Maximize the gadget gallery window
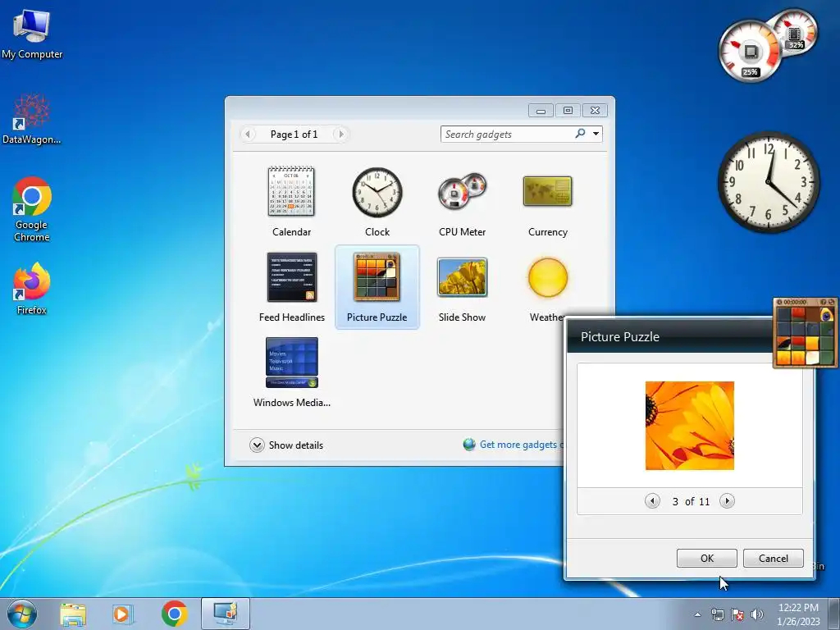 568,111
